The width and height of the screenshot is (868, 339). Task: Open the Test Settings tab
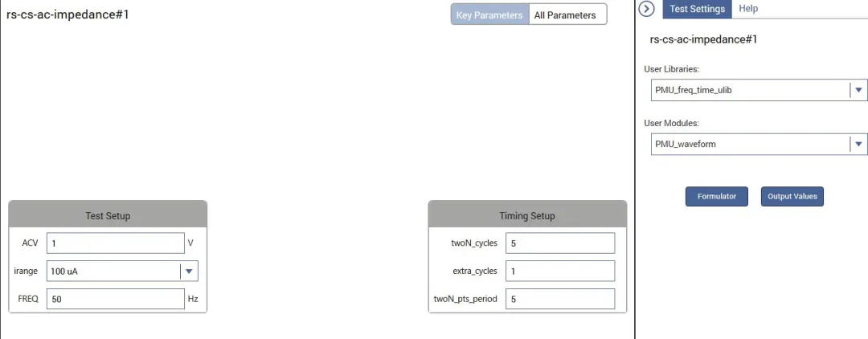coord(697,9)
